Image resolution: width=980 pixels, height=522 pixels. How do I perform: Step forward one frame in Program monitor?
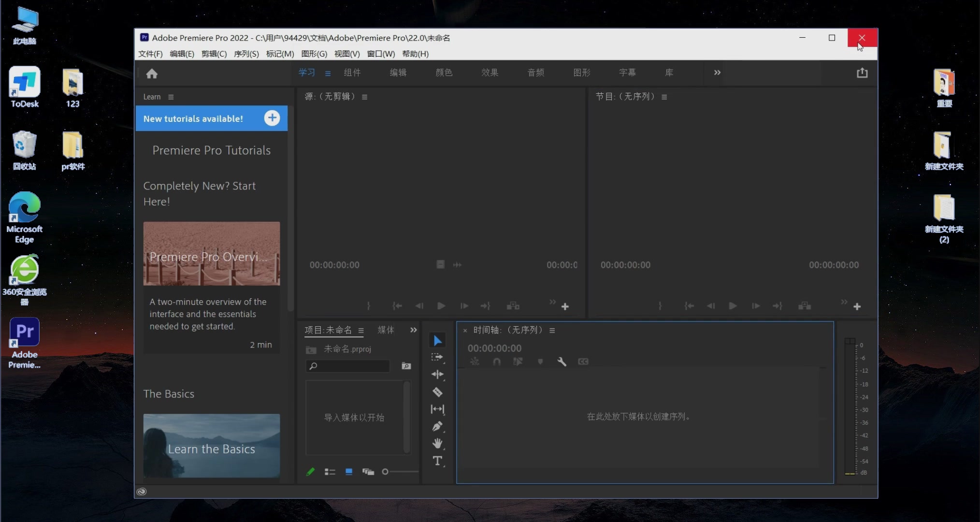(755, 306)
